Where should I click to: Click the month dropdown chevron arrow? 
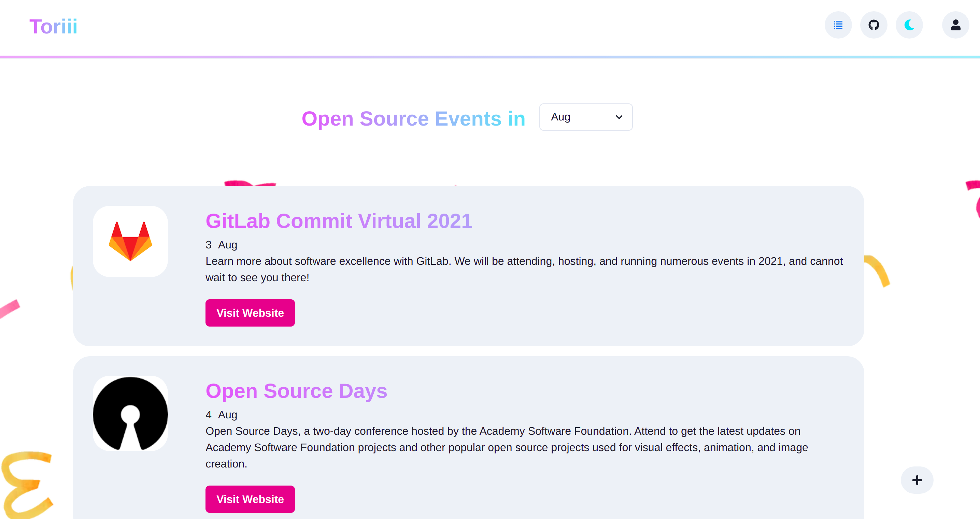619,117
